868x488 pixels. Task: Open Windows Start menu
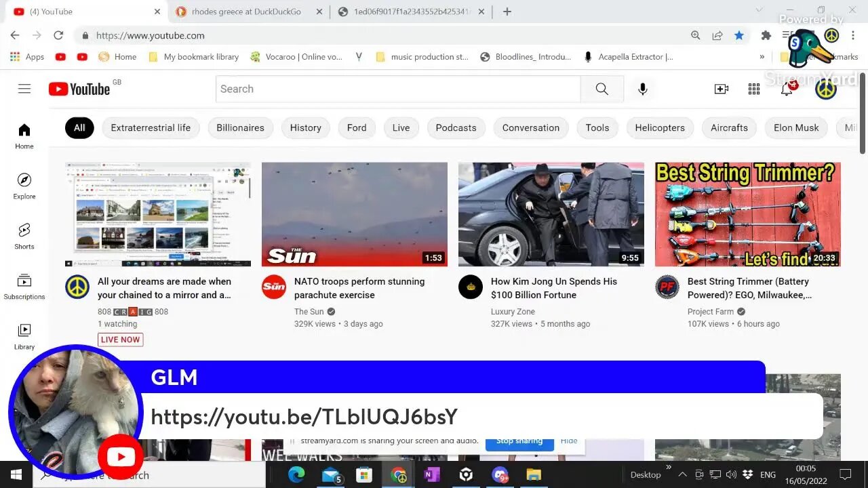coord(16,474)
